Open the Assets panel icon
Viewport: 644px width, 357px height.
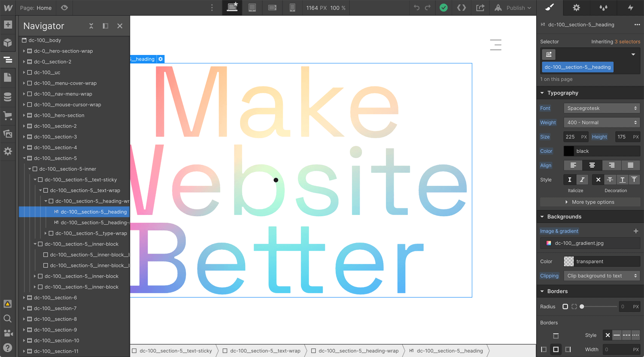tap(8, 133)
